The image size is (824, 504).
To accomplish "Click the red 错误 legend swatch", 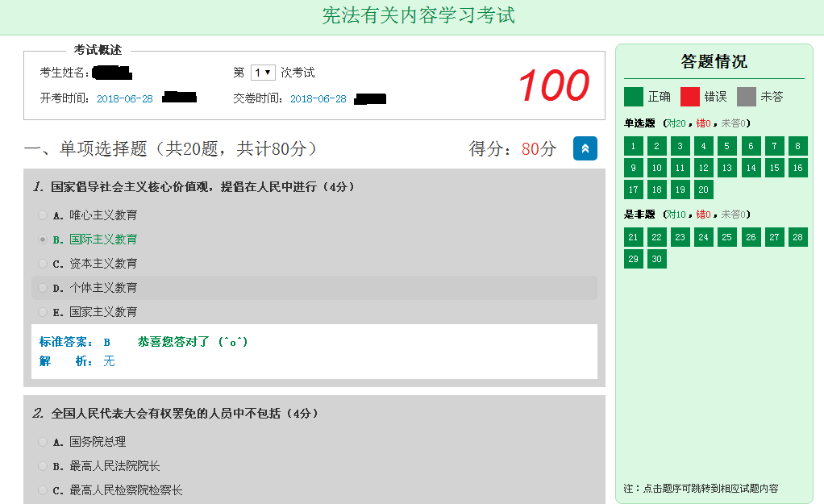I will [x=690, y=97].
